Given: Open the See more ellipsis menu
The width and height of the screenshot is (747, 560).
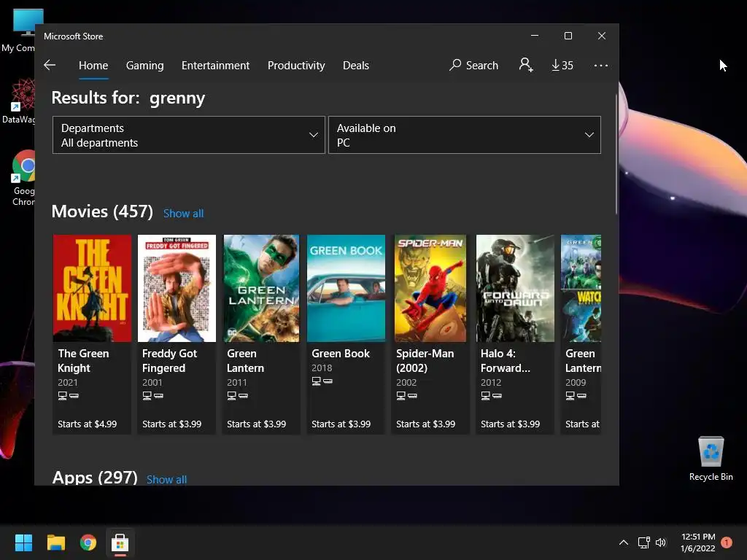Looking at the screenshot, I should 601,65.
